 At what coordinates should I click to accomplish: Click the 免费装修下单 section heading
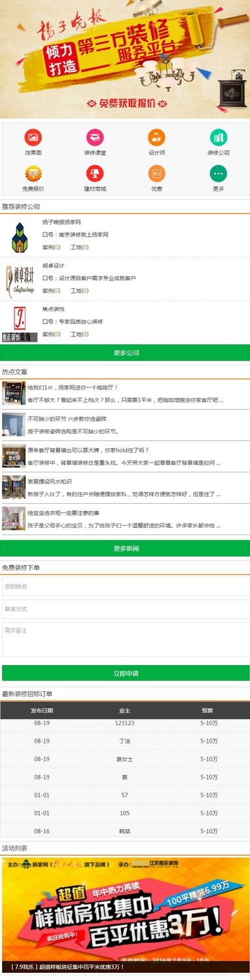coord(22,568)
